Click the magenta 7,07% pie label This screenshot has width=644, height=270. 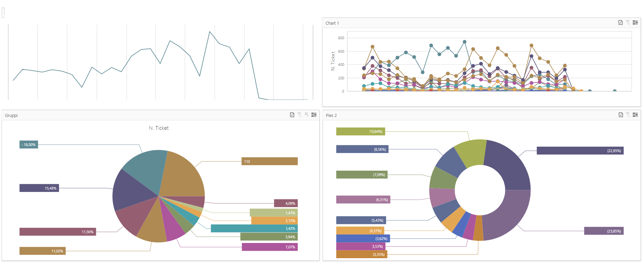269,247
